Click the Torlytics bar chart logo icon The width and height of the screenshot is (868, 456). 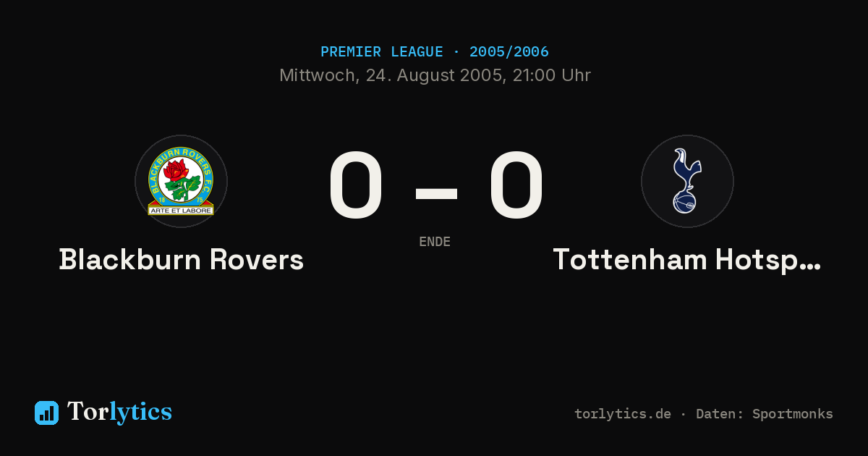(46, 413)
